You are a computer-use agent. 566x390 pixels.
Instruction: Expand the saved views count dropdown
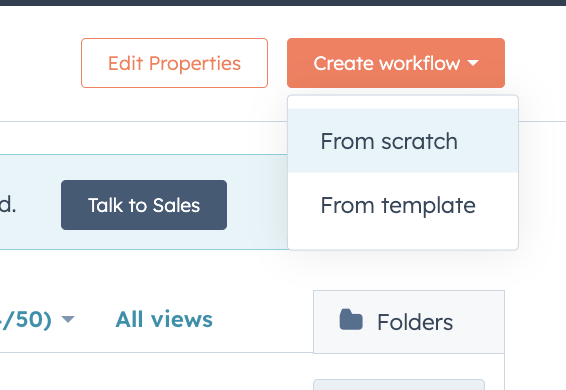click(37, 319)
